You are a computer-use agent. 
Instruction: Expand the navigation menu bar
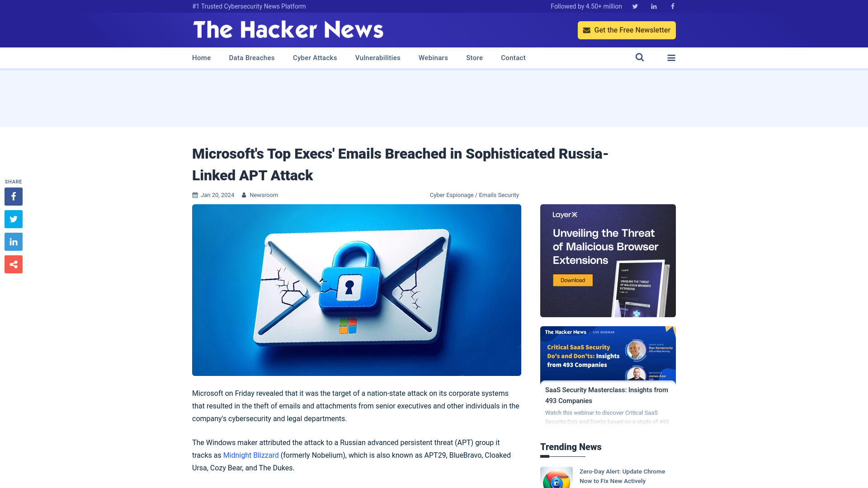[x=671, y=58]
